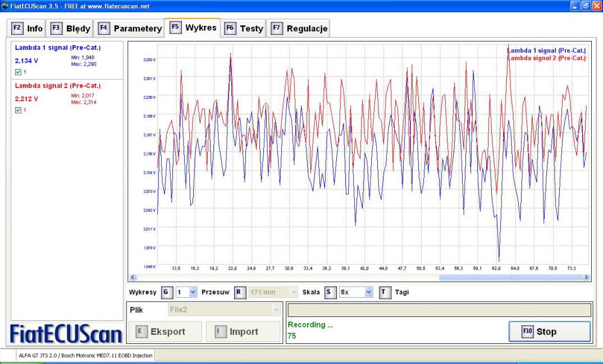This screenshot has width=603, height=364.
Task: Click the G key icon next to Wykresy
Action: coord(166,292)
